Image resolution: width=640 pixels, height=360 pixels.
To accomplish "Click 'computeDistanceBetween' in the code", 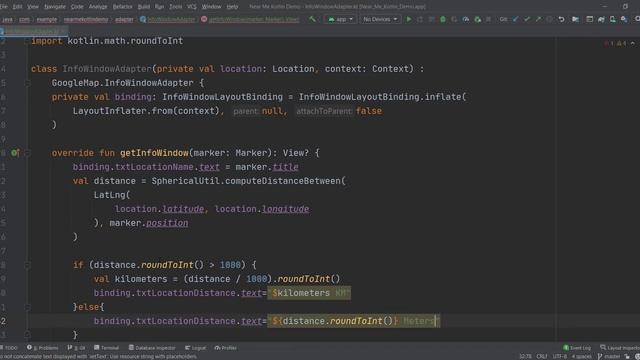I will [x=283, y=181].
